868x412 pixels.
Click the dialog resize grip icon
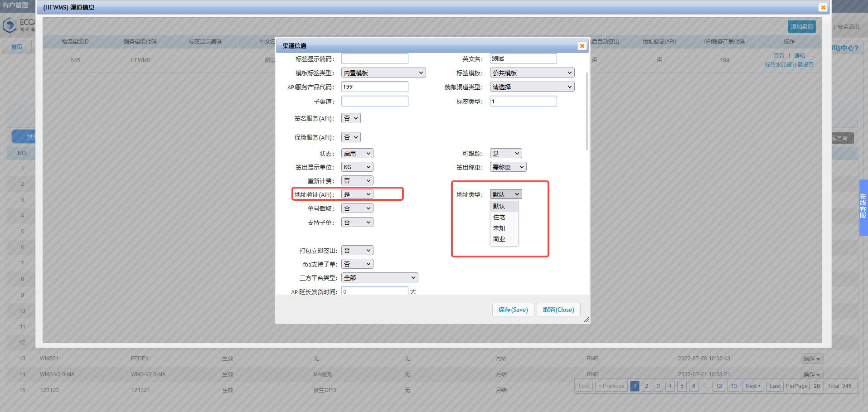[x=586, y=320]
